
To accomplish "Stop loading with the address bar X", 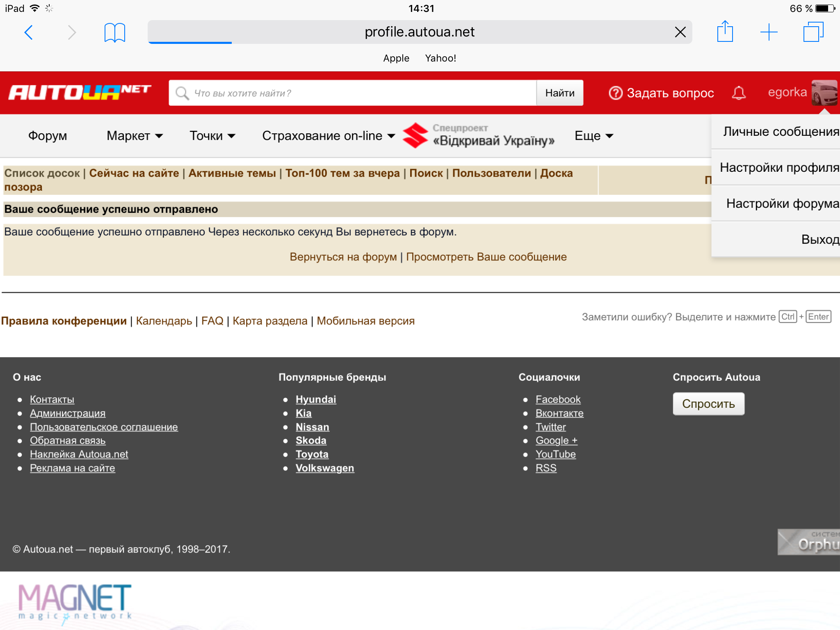I will [x=680, y=32].
